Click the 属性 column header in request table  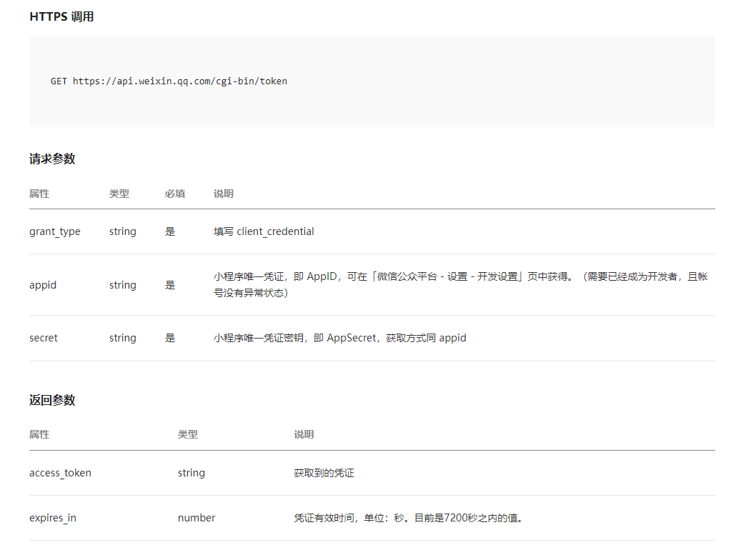[x=39, y=194]
